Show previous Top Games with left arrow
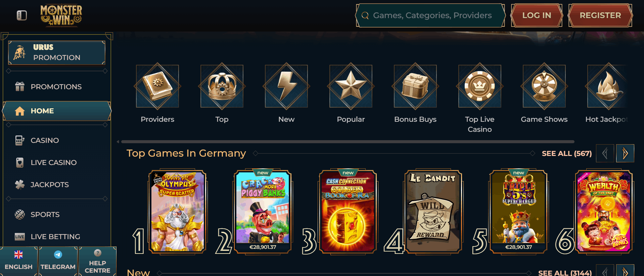This screenshot has height=276, width=644. point(605,153)
